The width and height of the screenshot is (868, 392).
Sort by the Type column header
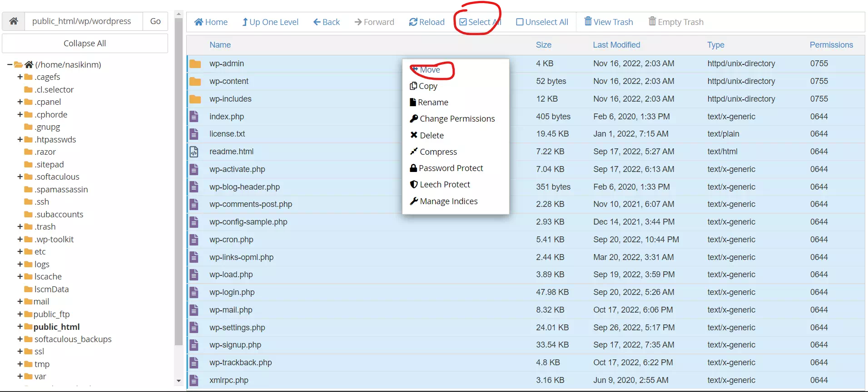click(x=715, y=45)
